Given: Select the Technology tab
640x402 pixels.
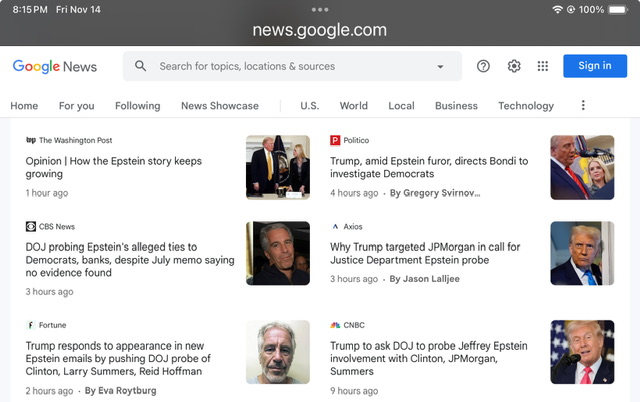Looking at the screenshot, I should point(525,106).
